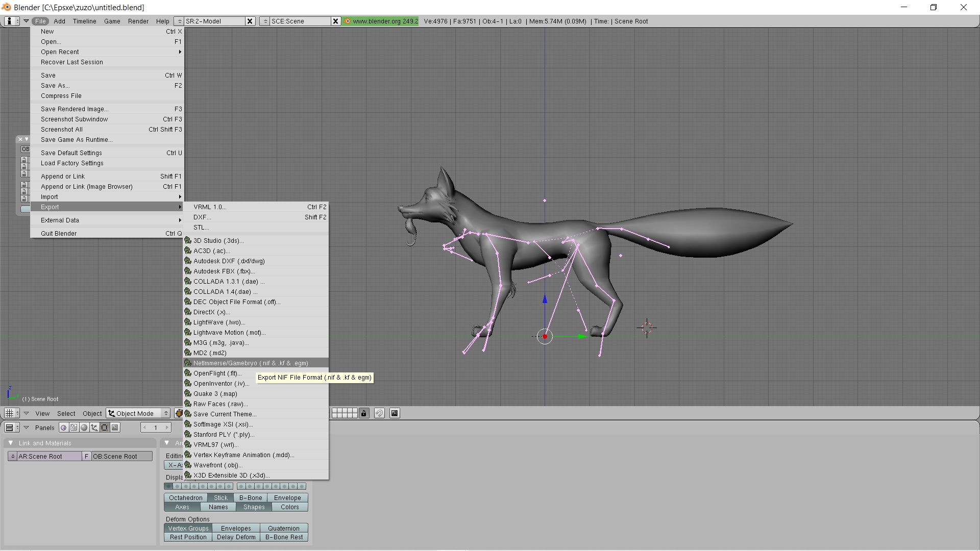Click the draw type cube icon in 3D header
Image resolution: width=980 pixels, height=551 pixels.
[x=179, y=413]
